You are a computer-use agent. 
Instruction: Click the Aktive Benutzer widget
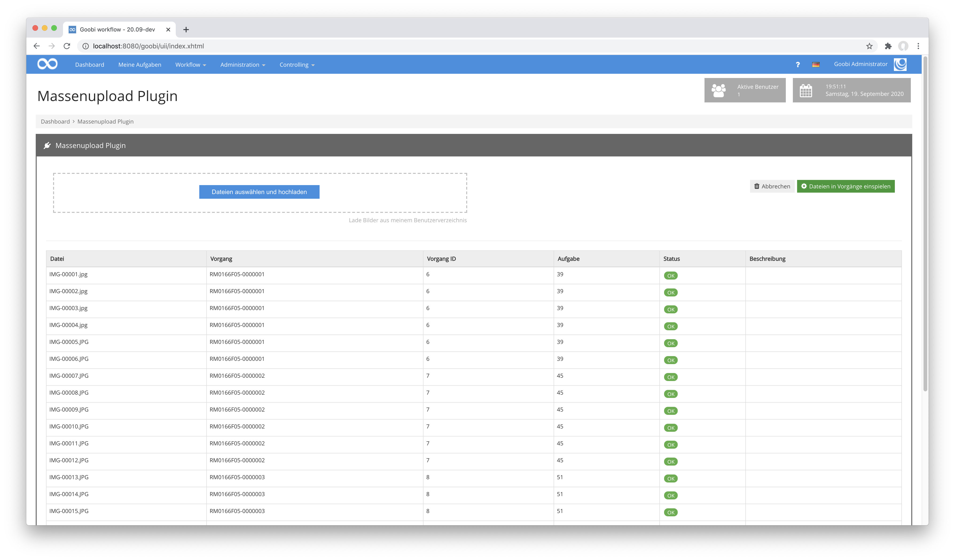pos(745,90)
